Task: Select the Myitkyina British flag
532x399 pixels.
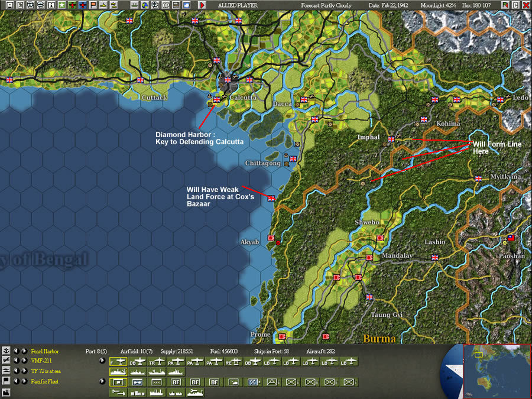Action: click(x=478, y=179)
